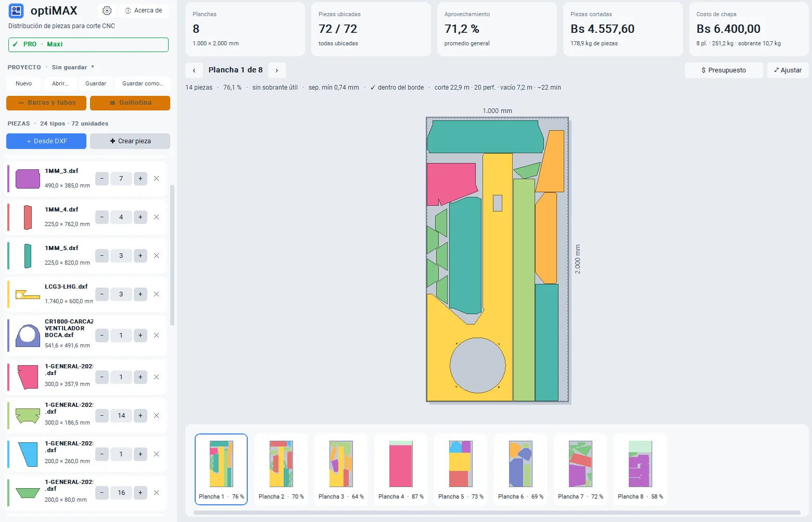Click the optiMAX logo icon
812x522 pixels.
(x=16, y=10)
